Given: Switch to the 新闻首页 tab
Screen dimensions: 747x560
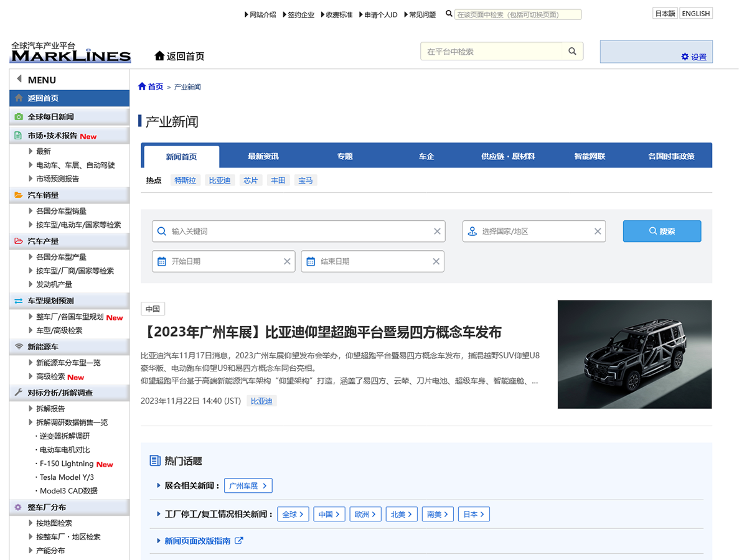Looking at the screenshot, I should pos(181,156).
